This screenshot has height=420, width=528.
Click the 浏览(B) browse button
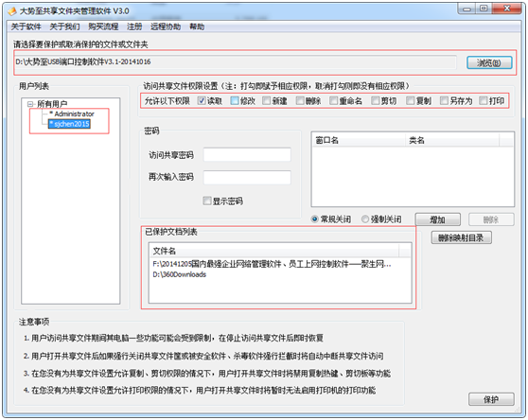pos(489,62)
